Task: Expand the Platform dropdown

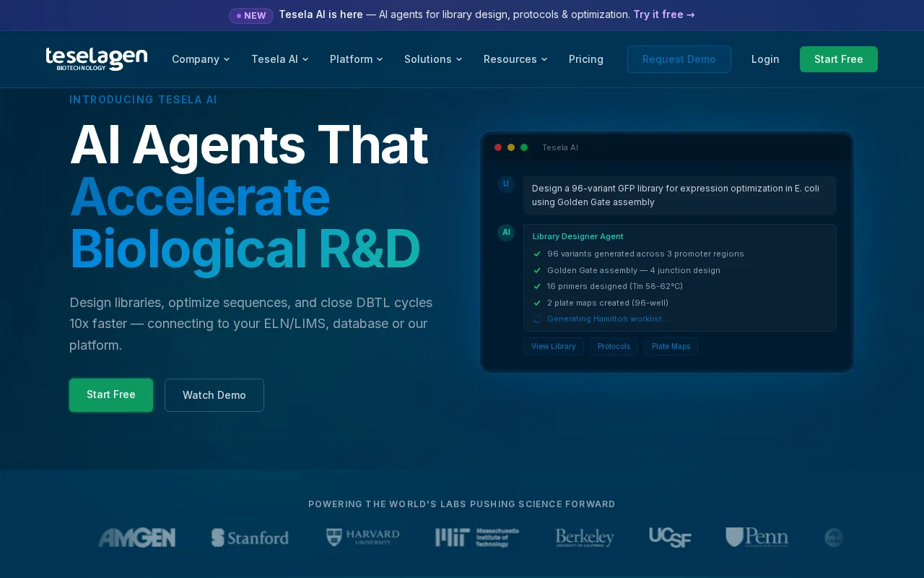Action: tap(357, 59)
